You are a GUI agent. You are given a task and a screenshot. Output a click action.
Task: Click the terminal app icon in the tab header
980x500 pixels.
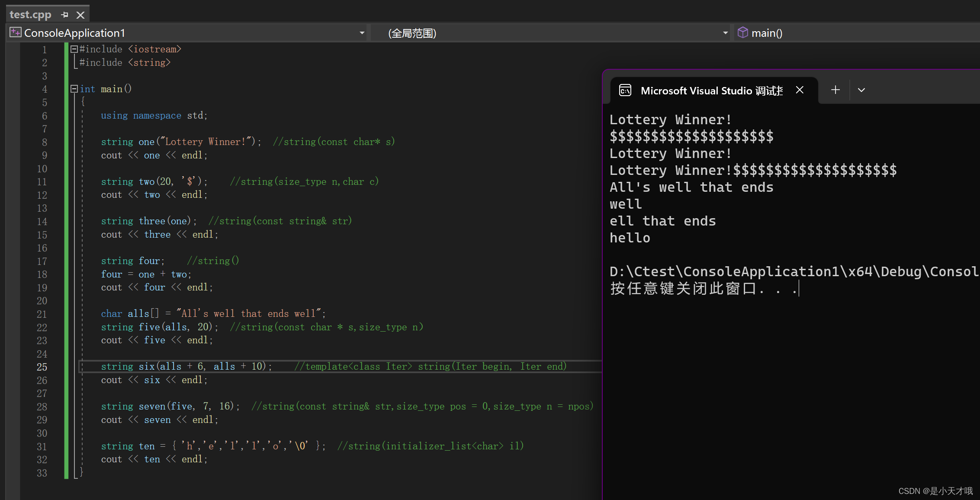point(625,90)
